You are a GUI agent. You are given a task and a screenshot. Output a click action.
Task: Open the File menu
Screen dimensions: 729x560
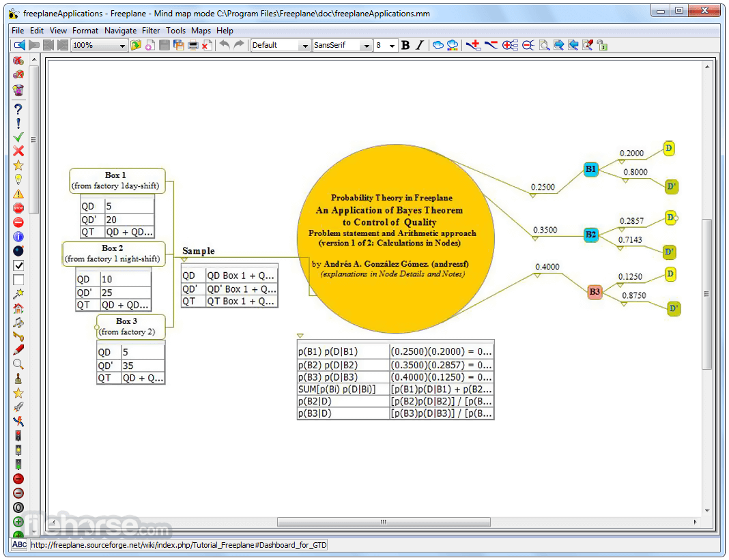[x=18, y=31]
